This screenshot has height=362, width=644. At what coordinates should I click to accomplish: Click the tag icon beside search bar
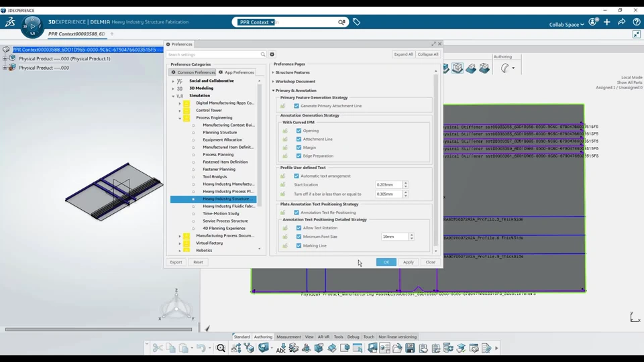pos(356,22)
